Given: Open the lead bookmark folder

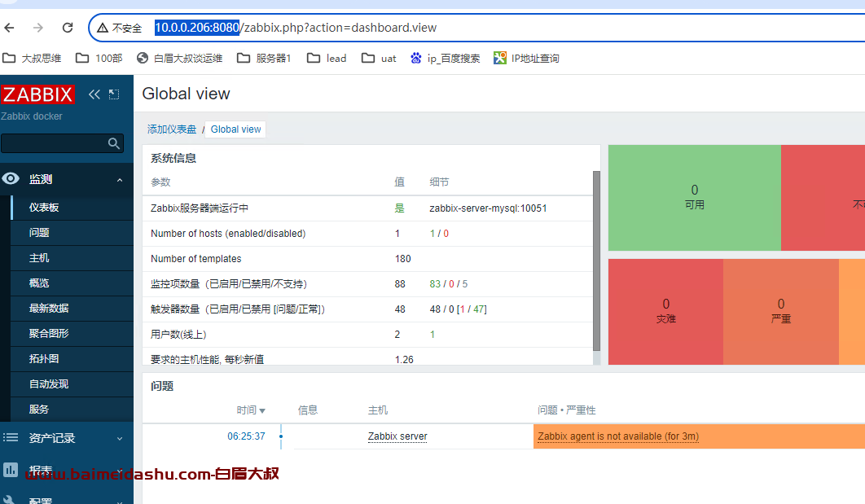Looking at the screenshot, I should coord(327,58).
